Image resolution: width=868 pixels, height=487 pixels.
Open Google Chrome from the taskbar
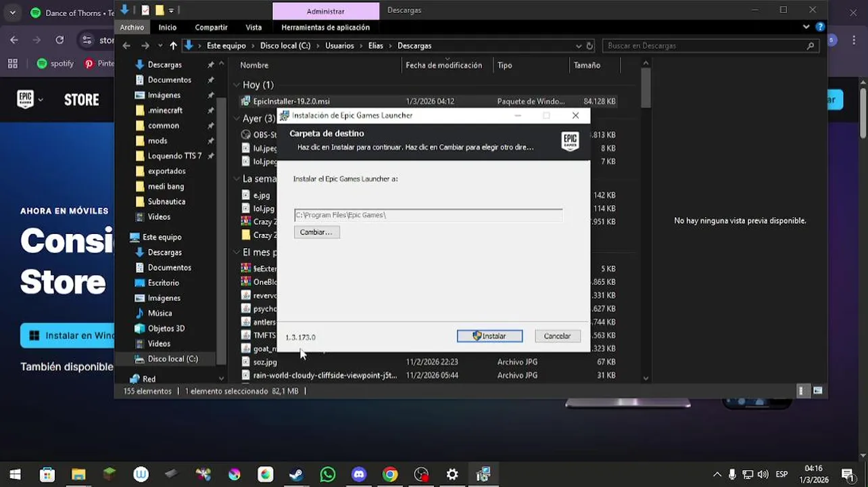click(x=390, y=474)
